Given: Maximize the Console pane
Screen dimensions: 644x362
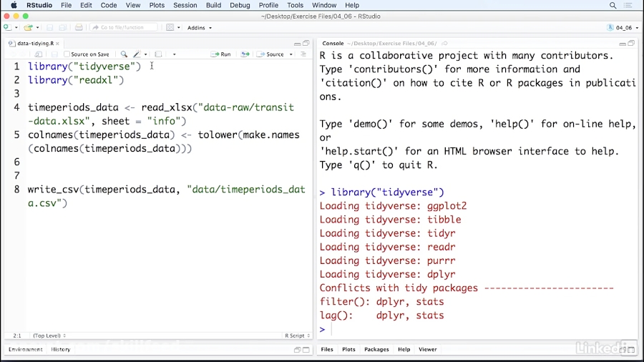Looking at the screenshot, I should click(631, 43).
